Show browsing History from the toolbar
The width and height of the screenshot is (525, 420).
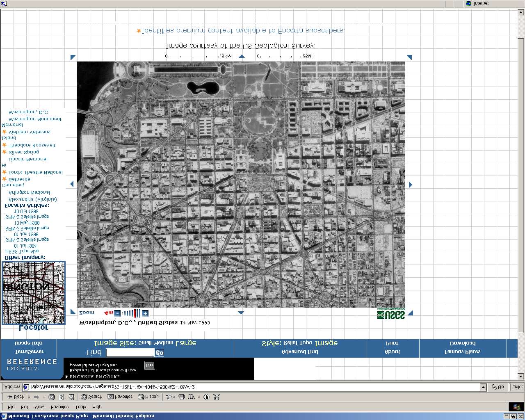(148, 397)
